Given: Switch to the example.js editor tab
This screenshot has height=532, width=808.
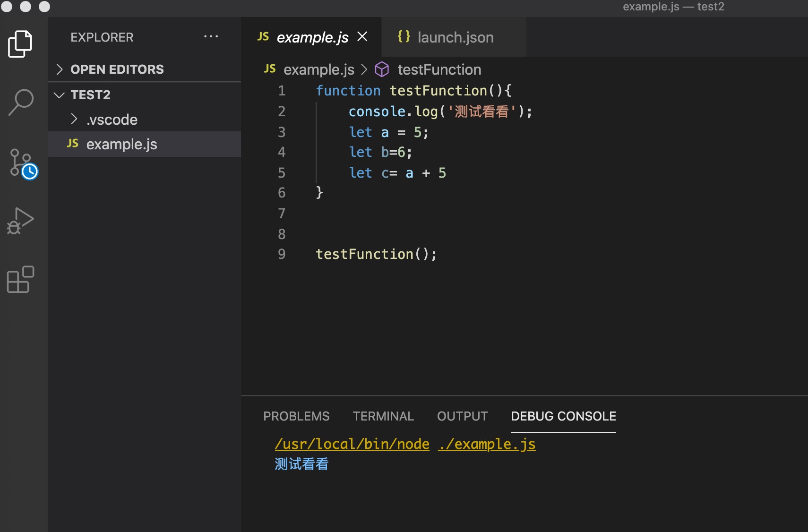Looking at the screenshot, I should coord(312,37).
